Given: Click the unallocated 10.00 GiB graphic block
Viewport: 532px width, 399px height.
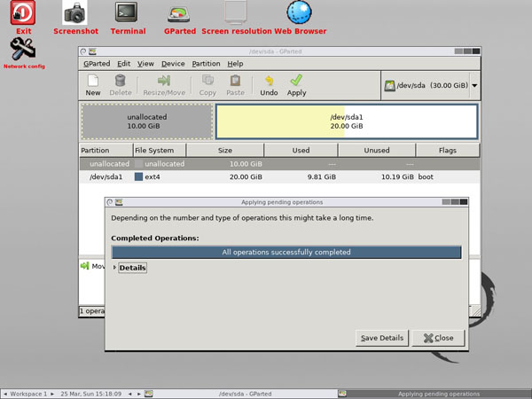Looking at the screenshot, I should pyautogui.click(x=147, y=121).
